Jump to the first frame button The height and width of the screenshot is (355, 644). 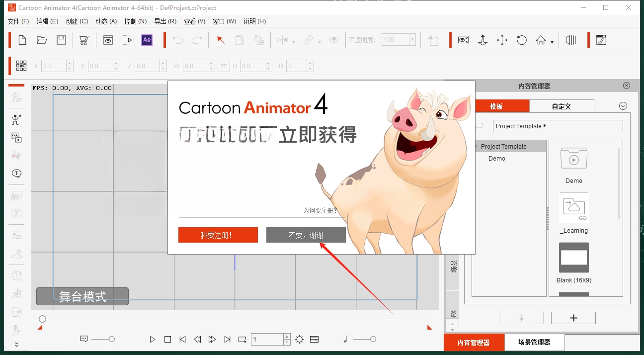tap(182, 339)
